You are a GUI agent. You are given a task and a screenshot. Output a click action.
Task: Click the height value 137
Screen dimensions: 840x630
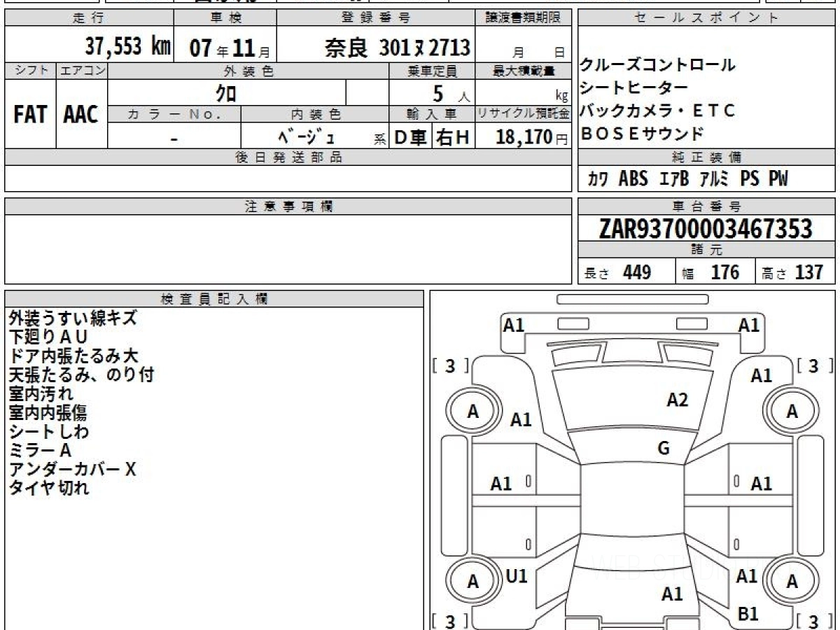click(x=808, y=272)
